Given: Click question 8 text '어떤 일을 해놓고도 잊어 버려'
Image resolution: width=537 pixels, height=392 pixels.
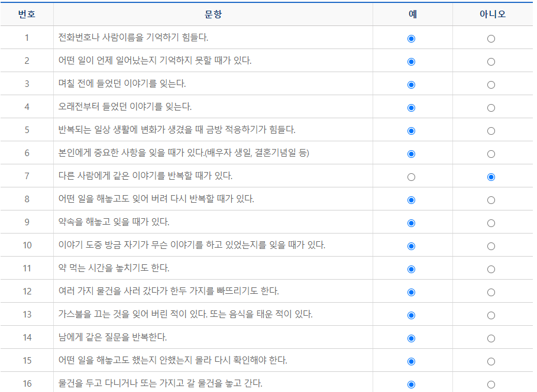Looking at the screenshot, I should pyautogui.click(x=156, y=199).
